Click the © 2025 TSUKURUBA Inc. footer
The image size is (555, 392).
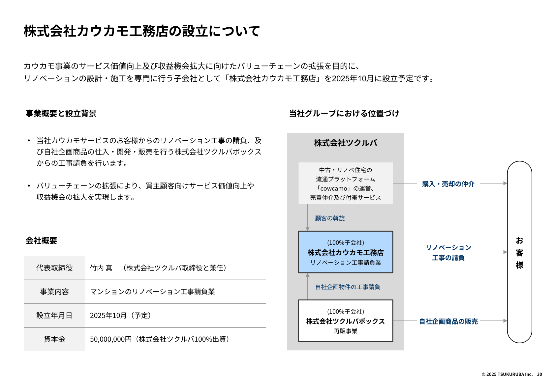[x=507, y=374]
